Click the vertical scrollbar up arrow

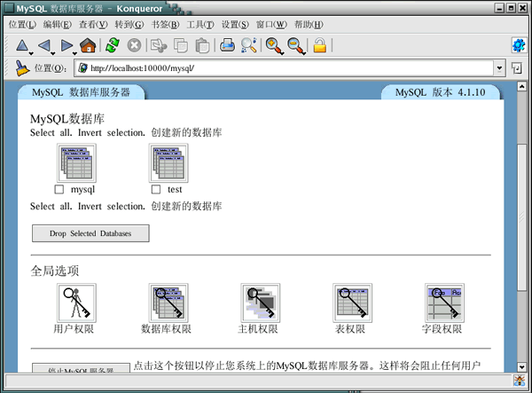522,86
